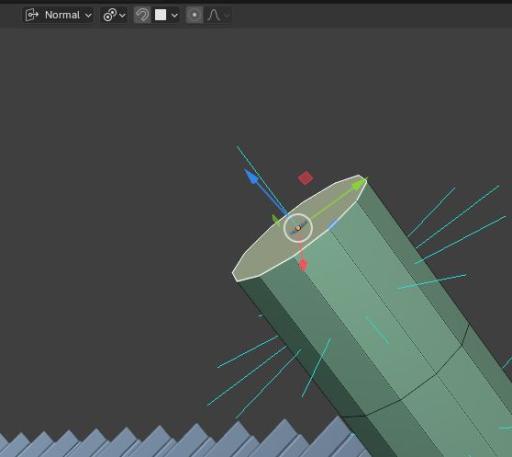Click the white circle gizmo center
512x457 pixels.
(298, 228)
